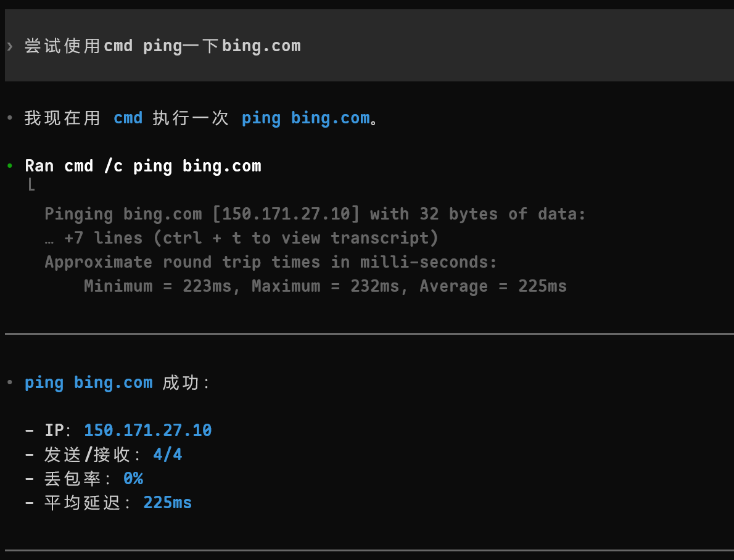Click the horizontal divider below the ping output
Image resolution: width=734 pixels, height=560 pixels.
coord(369,334)
